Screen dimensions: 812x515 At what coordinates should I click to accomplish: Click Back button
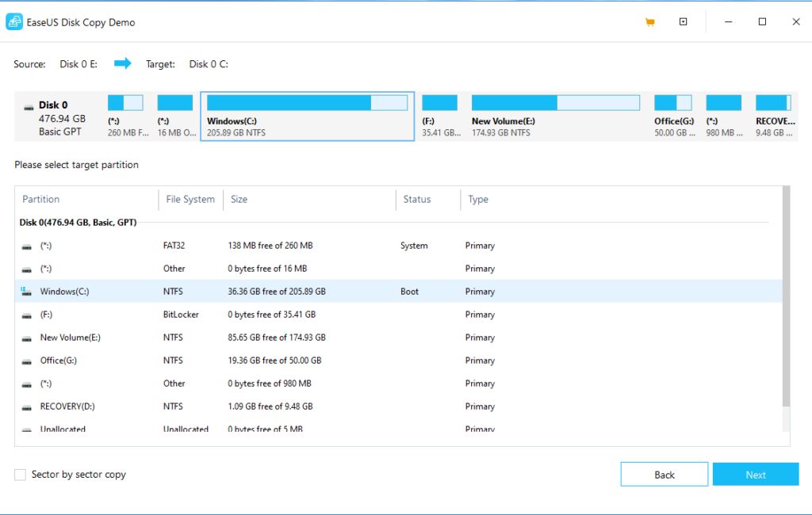point(664,474)
